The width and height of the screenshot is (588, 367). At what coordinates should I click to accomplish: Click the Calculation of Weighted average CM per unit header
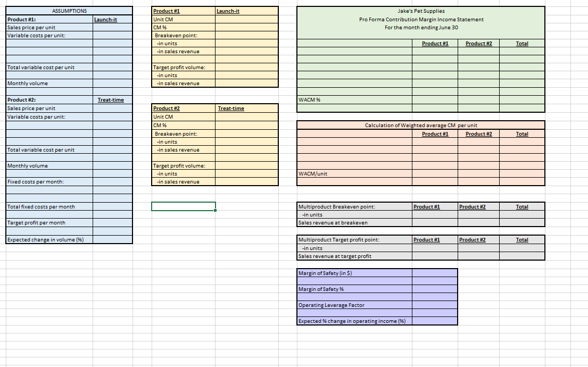pyautogui.click(x=420, y=126)
